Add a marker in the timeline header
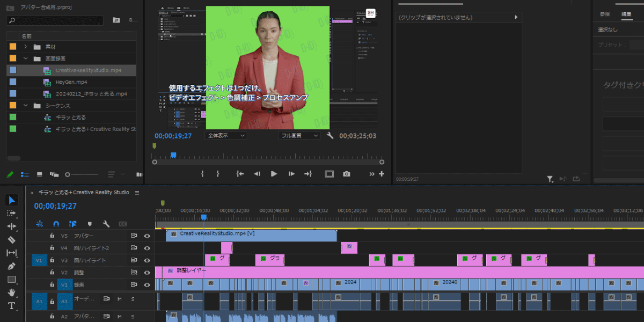The height and width of the screenshot is (322, 644). (90, 224)
